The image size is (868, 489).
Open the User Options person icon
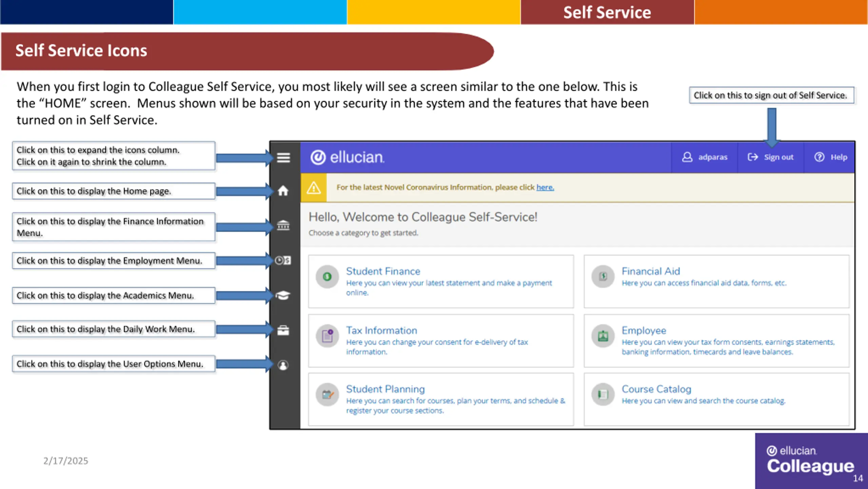coord(283,365)
